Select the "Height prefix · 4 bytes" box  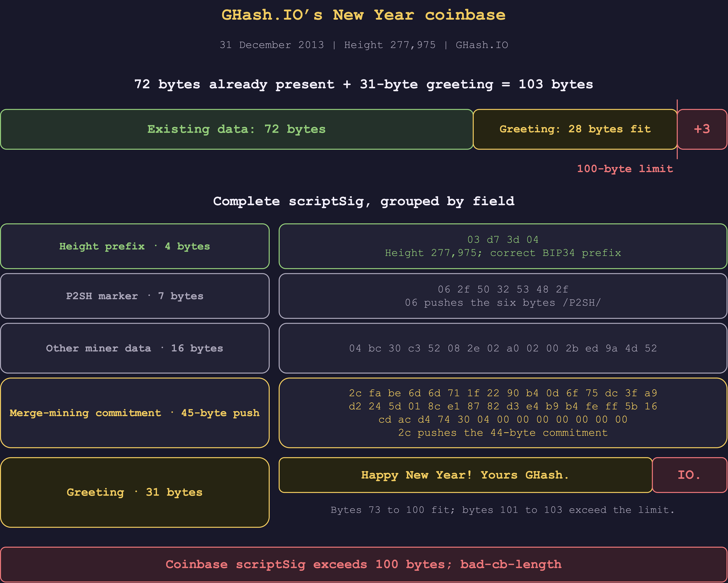coord(135,246)
